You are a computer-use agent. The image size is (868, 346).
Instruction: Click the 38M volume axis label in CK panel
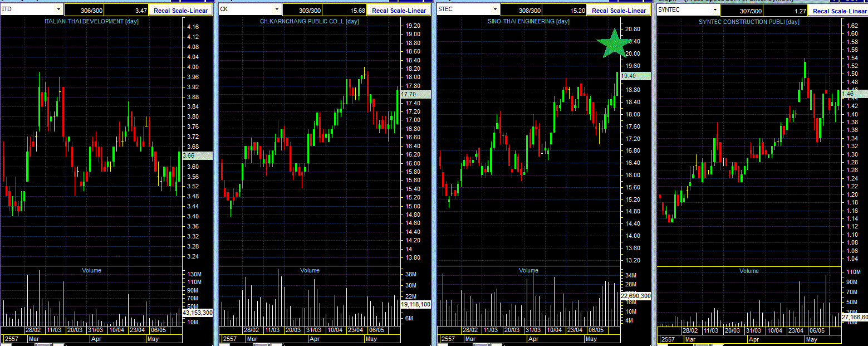click(411, 275)
